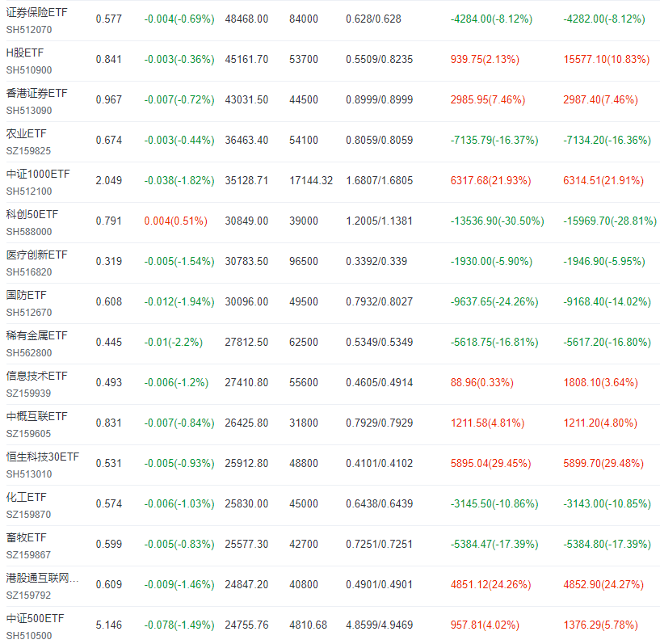Open the 医疗创新ETF fund name
This screenshot has height=644, width=660.
tap(36, 255)
